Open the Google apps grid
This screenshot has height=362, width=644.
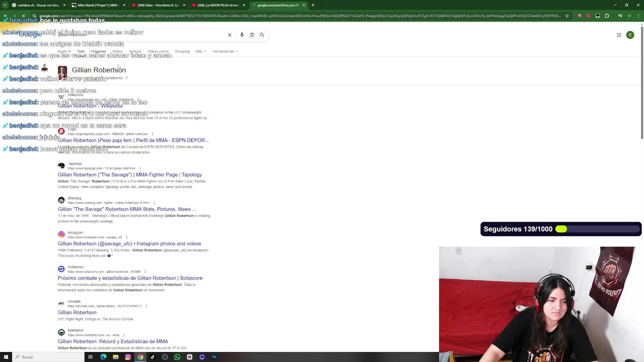tap(619, 35)
